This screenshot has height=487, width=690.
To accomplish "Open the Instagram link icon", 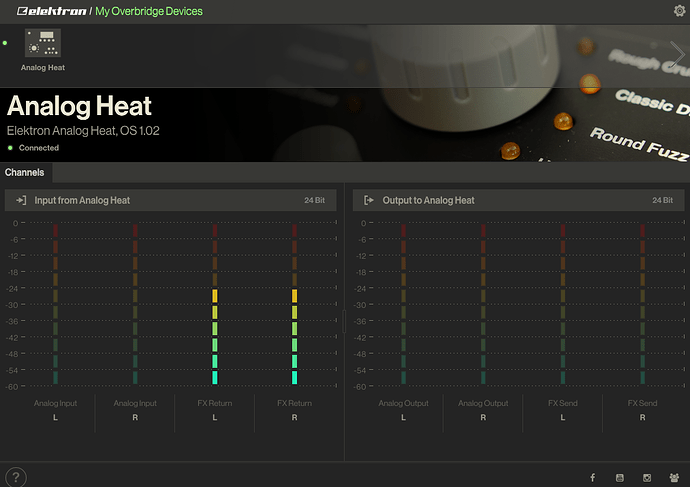I will [647, 478].
